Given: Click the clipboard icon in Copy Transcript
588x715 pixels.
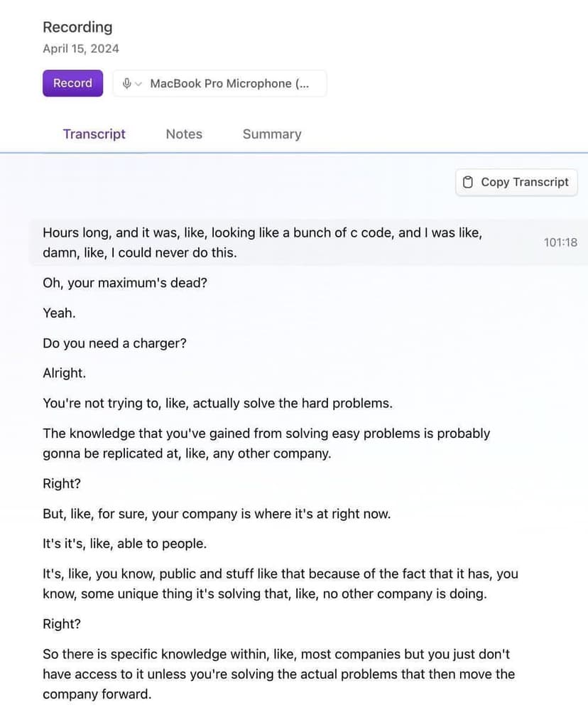Looking at the screenshot, I should click(467, 182).
